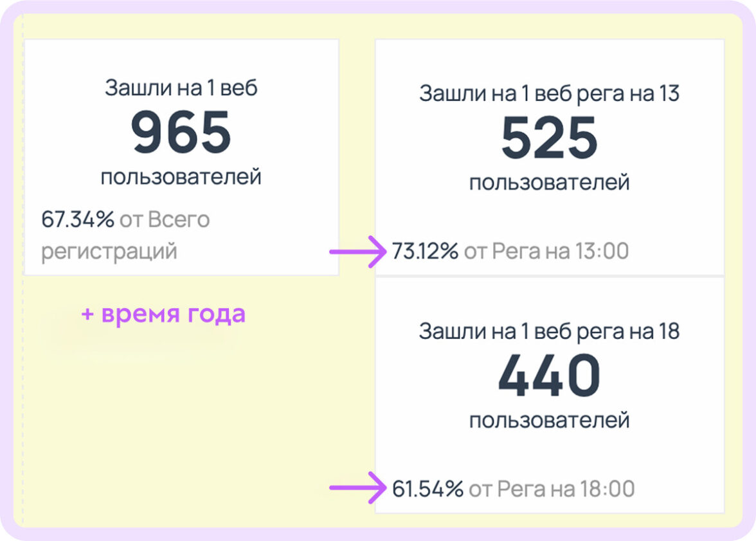Screen dimensions: 756x541
Task: Open the "Зашли на 1 веб рега на 13" title
Action: pyautogui.click(x=549, y=93)
